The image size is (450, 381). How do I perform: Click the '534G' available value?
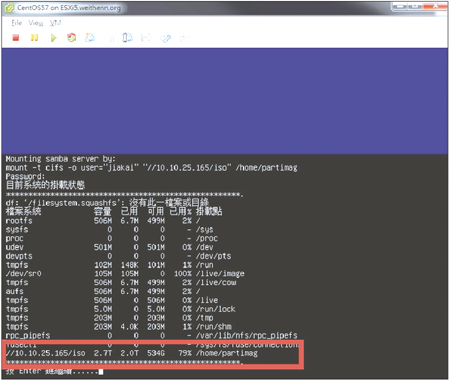point(156,353)
